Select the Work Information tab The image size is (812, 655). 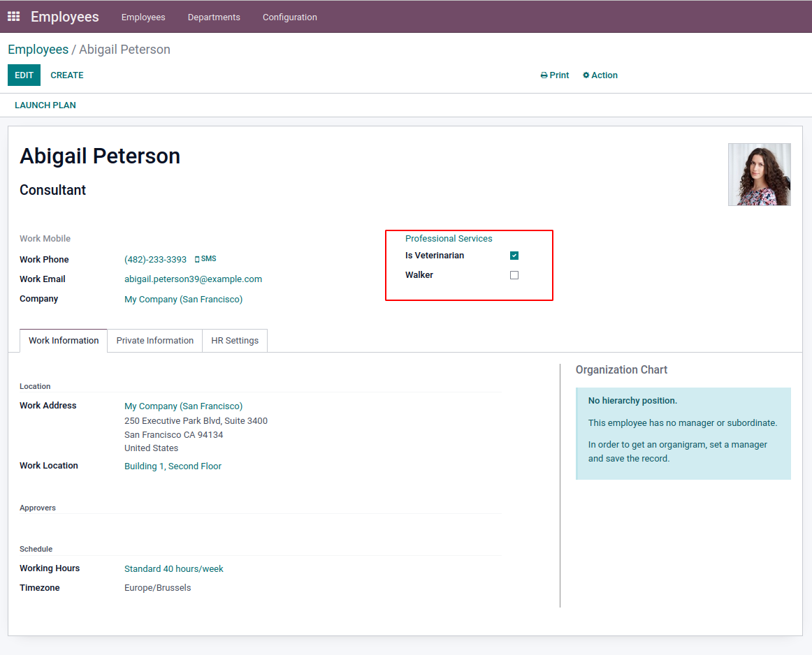pyautogui.click(x=64, y=341)
